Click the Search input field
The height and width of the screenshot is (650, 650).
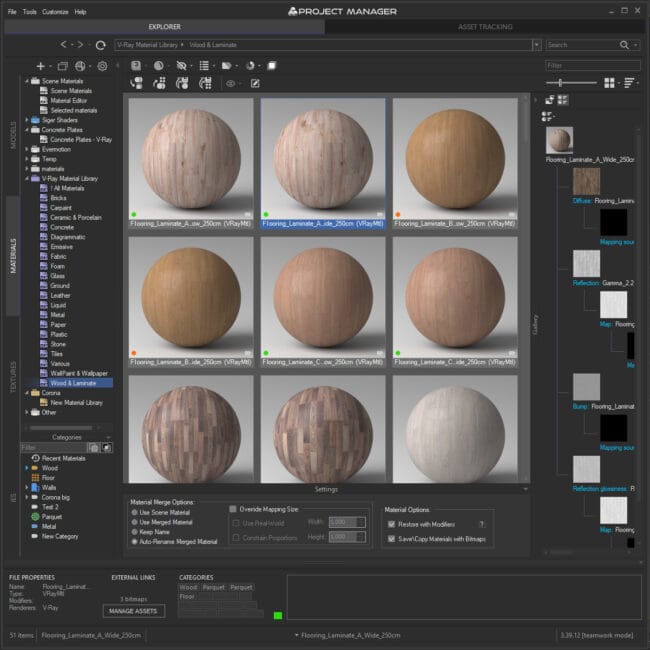pos(582,45)
